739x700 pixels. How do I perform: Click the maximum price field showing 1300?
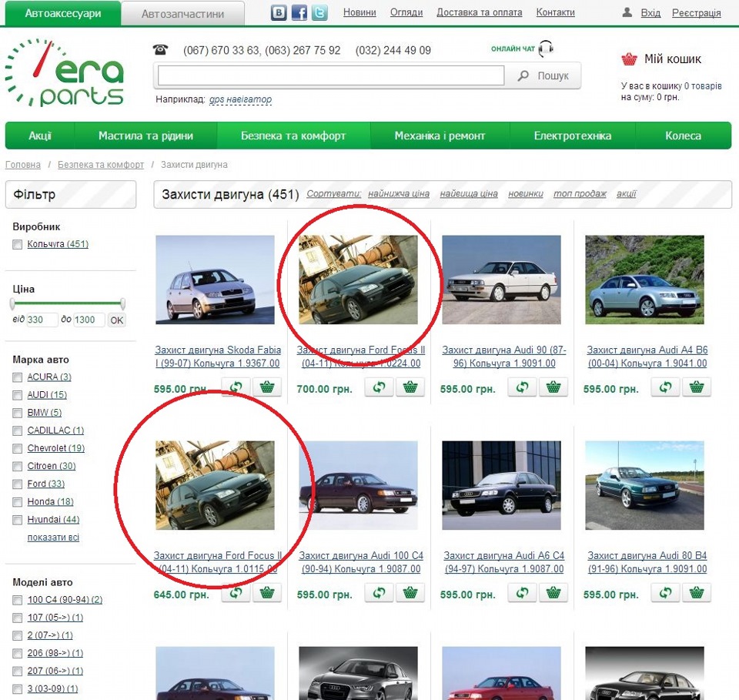tap(89, 320)
